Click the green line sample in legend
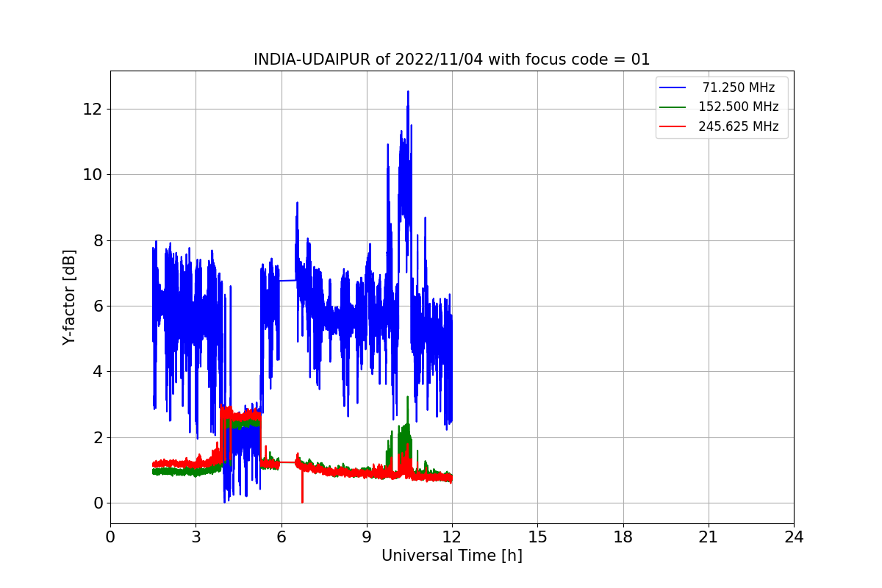The height and width of the screenshot is (588, 882). coord(673,107)
